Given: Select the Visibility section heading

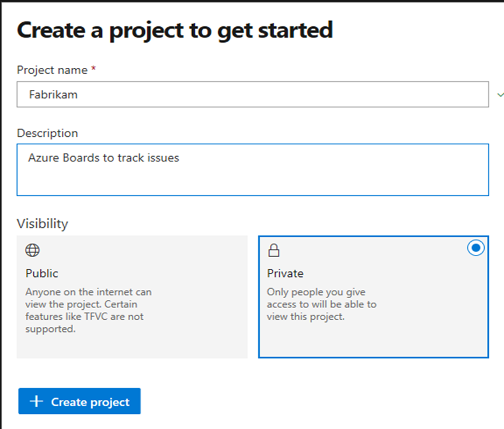Looking at the screenshot, I should 43,223.
